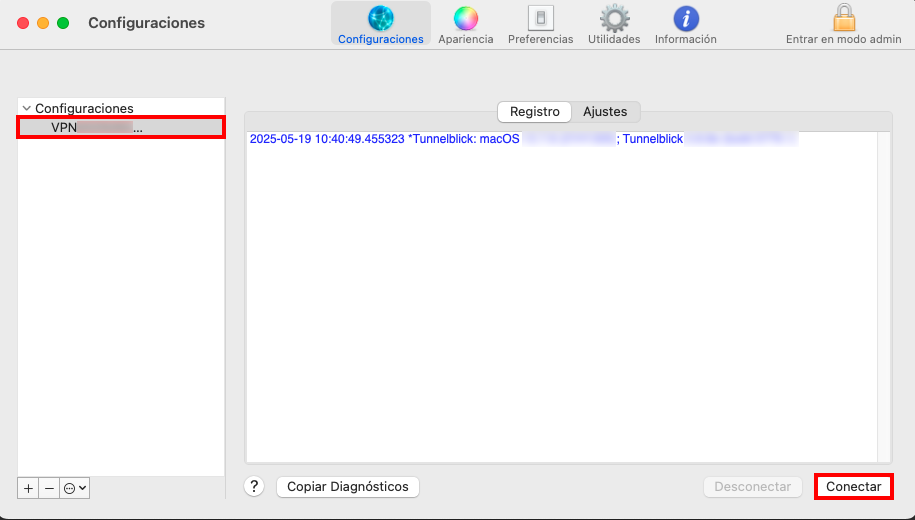Click the Conectar button
Viewport: 915px width, 520px height.
pyautogui.click(x=854, y=487)
